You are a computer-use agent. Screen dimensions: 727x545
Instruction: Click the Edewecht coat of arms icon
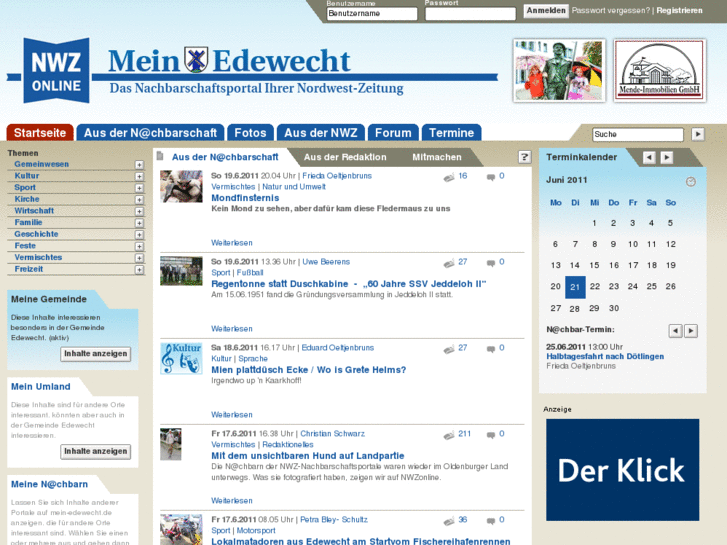point(196,59)
